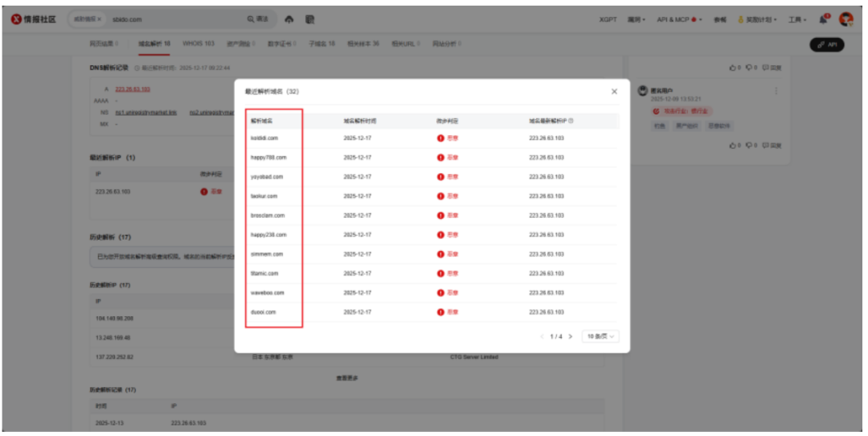This screenshot has width=868, height=436.
Task: Open the three-dot menu on the comment
Action: pyautogui.click(x=776, y=91)
